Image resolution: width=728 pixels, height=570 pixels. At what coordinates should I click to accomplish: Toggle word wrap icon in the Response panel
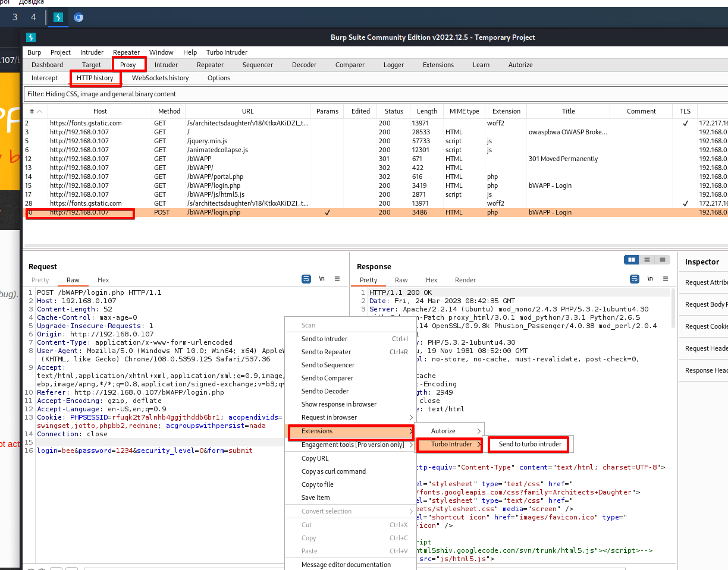[635, 279]
